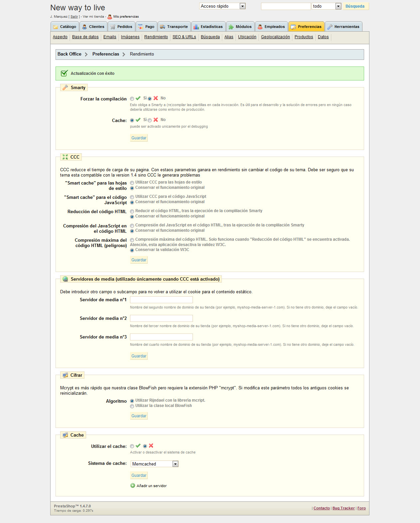Image resolution: width=420 pixels, height=523 pixels.
Task: Select Compresión del JavaScript en el código HTML
Action: (x=132, y=226)
